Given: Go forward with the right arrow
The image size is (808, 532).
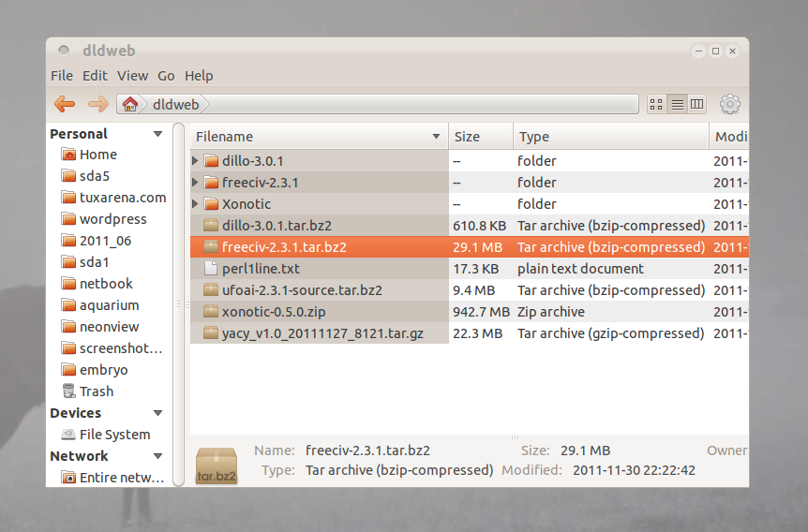Looking at the screenshot, I should [97, 104].
